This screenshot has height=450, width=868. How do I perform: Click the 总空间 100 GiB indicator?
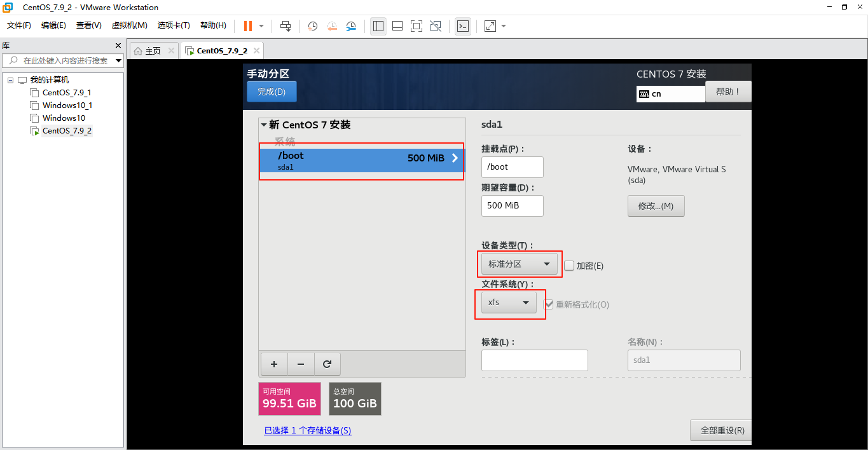coord(355,399)
